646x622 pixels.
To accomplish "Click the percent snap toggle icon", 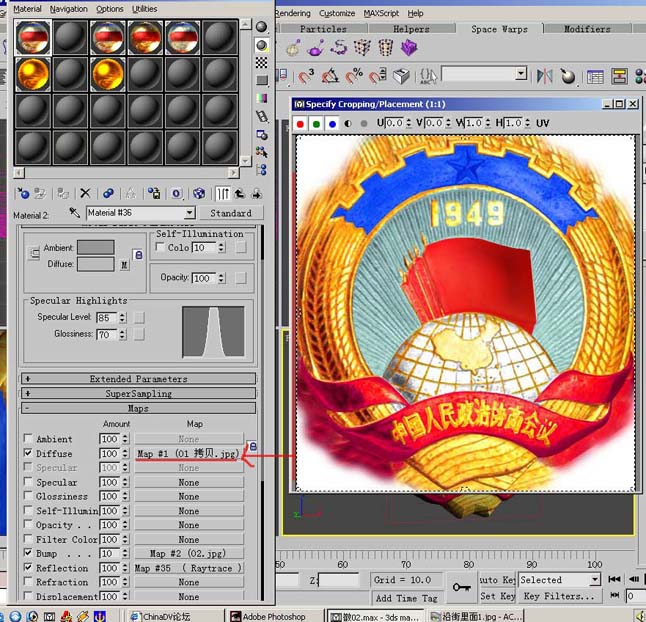I will 354,76.
